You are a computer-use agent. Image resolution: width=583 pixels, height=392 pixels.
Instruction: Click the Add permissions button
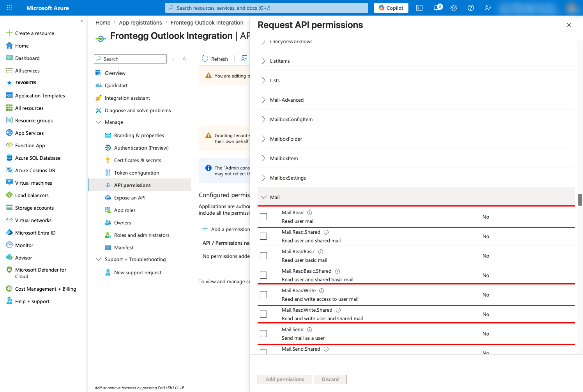click(285, 379)
